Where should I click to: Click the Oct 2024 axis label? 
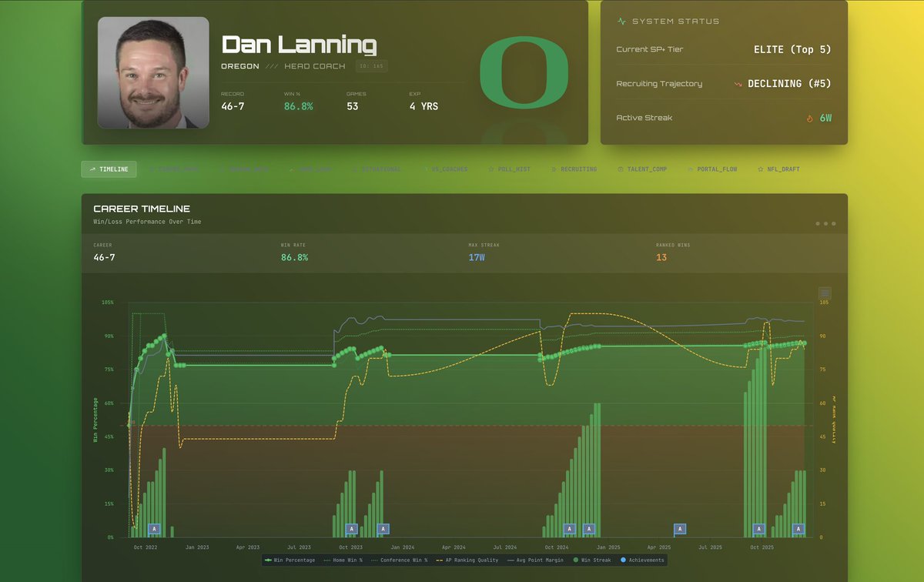[x=556, y=547]
